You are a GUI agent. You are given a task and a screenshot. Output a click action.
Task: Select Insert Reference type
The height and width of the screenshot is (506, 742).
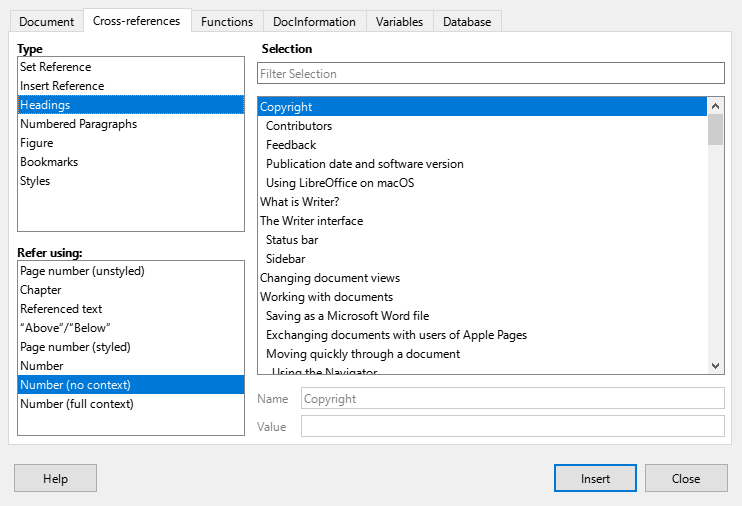coord(131,86)
